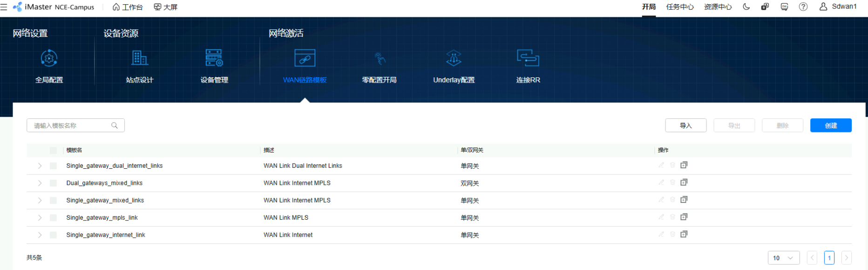
Task: Expand the Single_gateway_internet_link row details
Action: click(x=40, y=235)
